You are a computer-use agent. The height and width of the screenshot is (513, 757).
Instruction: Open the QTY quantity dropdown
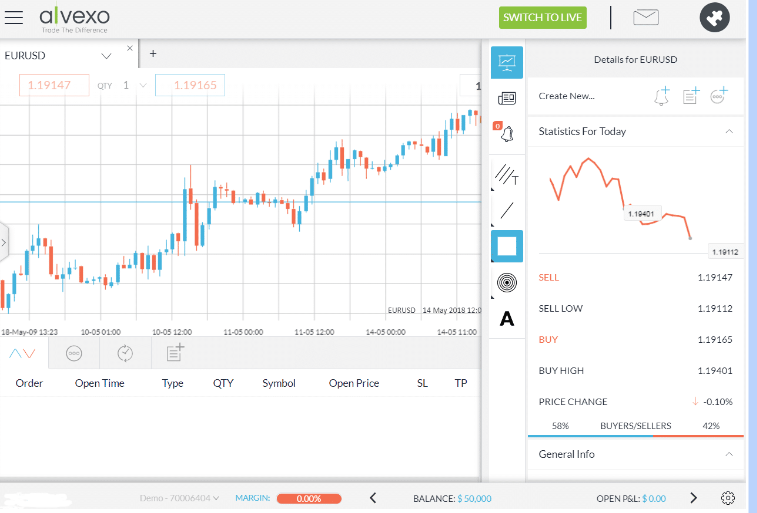click(143, 85)
